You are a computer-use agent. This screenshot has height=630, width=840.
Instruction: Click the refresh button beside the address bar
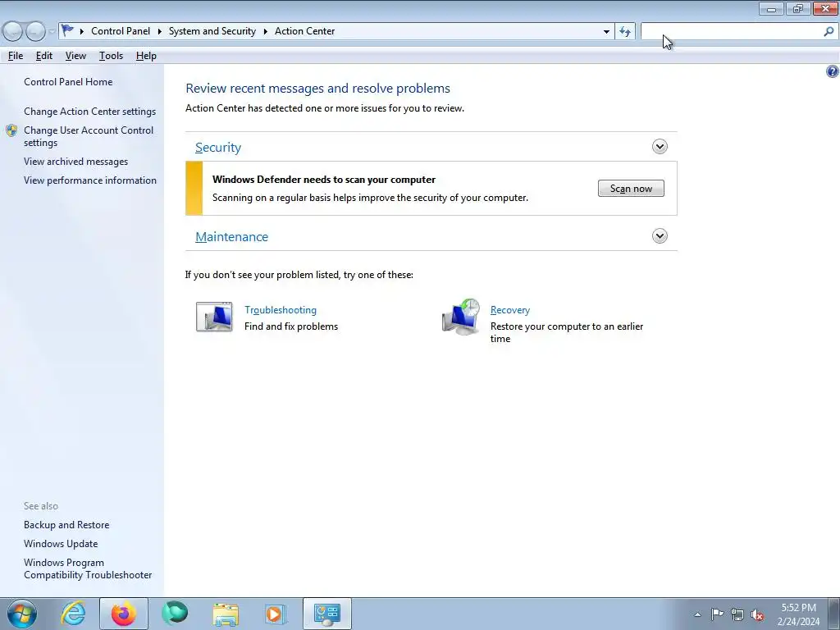click(x=624, y=32)
